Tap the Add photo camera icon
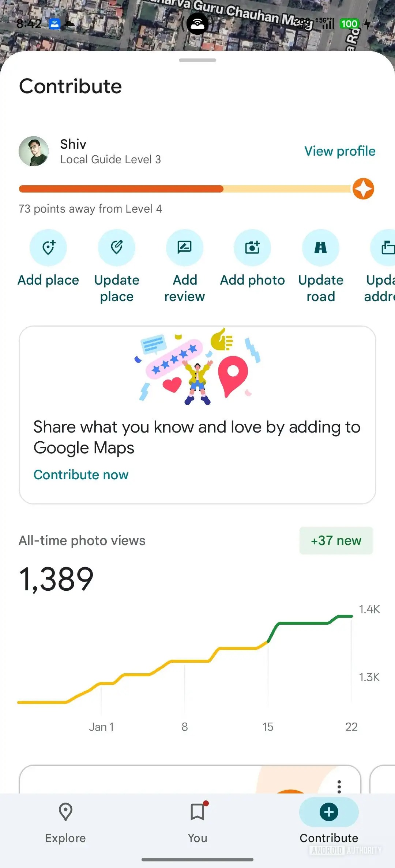The width and height of the screenshot is (395, 868). [x=252, y=248]
